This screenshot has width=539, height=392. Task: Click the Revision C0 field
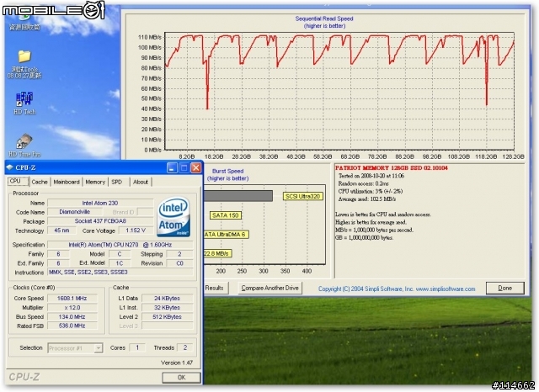coord(179,263)
